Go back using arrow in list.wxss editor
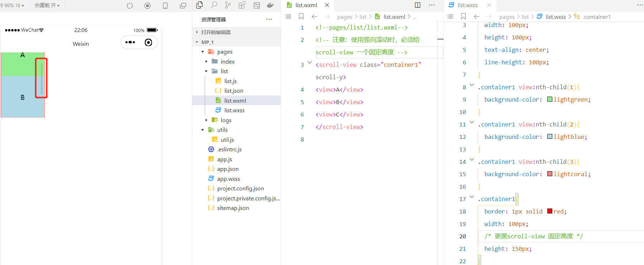This screenshot has width=644, height=265. coord(477,16)
